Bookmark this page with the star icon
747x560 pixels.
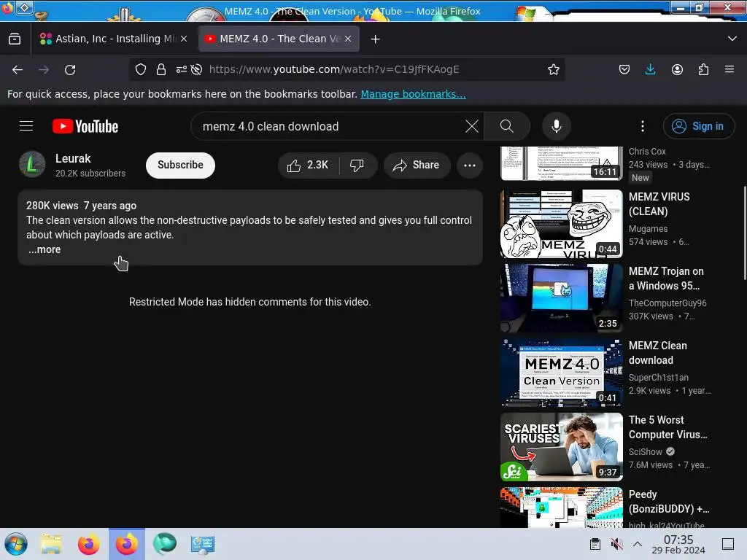[x=553, y=69]
